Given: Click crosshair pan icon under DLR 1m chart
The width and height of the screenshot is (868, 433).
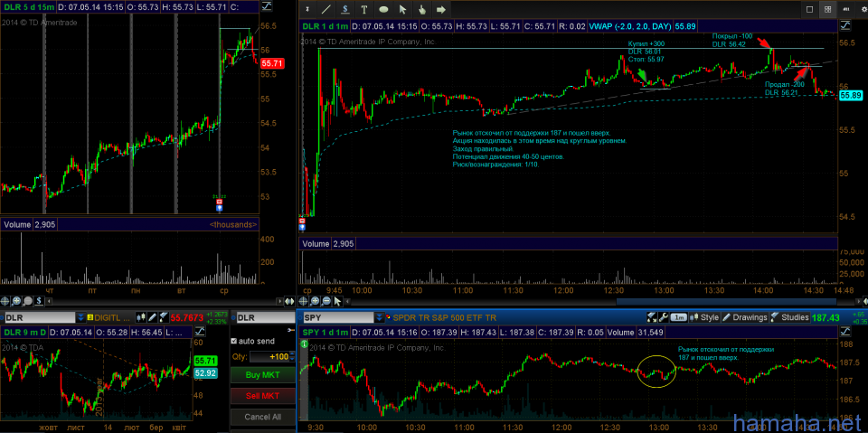Looking at the screenshot, I should coord(303,301).
